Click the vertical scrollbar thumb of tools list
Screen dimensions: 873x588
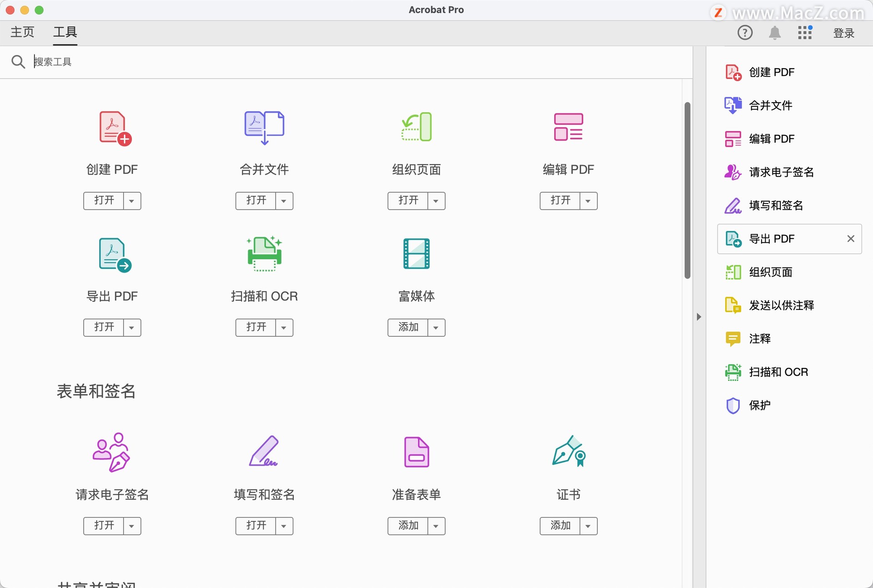click(687, 190)
